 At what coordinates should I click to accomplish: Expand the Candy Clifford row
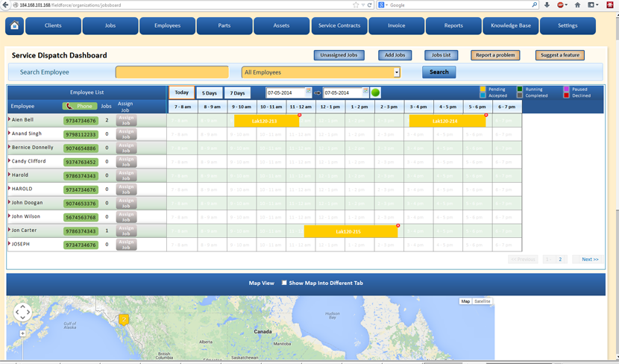[9, 160]
